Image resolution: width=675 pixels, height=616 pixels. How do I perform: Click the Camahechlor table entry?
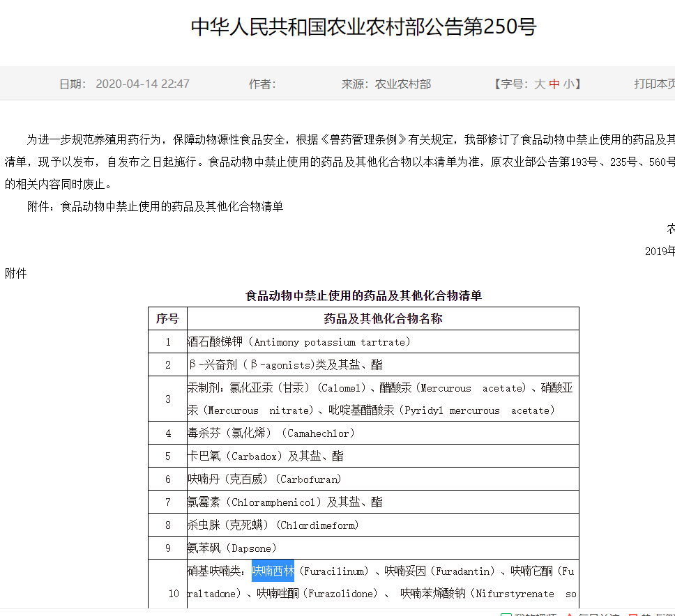(271, 433)
